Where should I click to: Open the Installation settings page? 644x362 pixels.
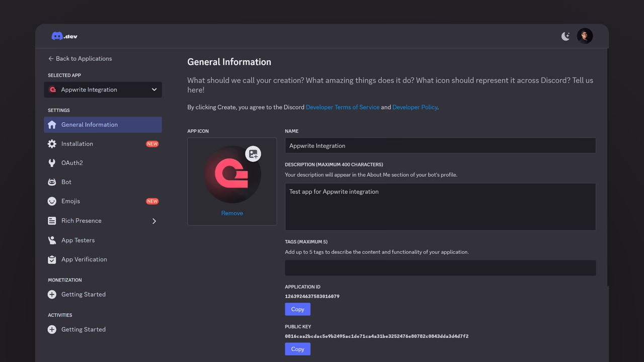103,144
